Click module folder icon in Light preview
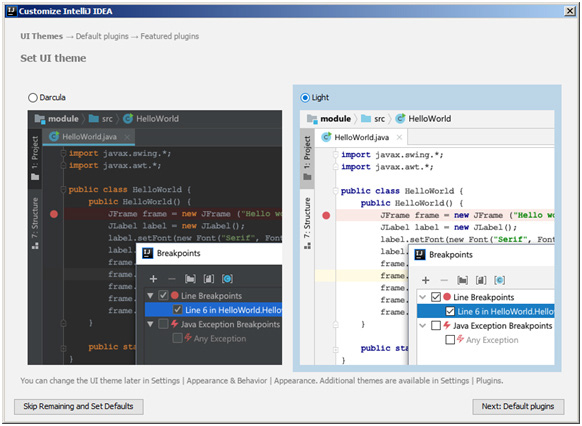Image resolution: width=582 pixels, height=426 pixels. [x=312, y=119]
